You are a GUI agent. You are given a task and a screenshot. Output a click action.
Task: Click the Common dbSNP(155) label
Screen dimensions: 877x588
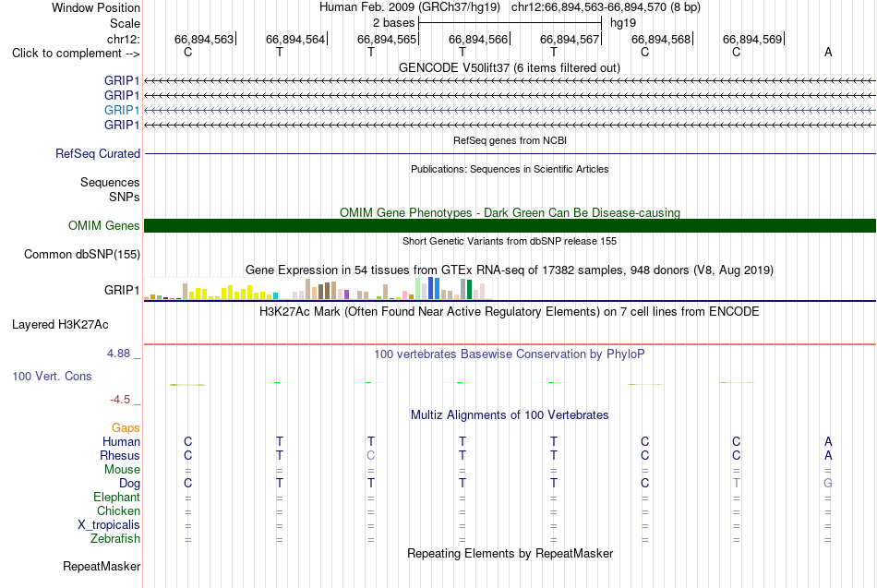pyautogui.click(x=81, y=255)
